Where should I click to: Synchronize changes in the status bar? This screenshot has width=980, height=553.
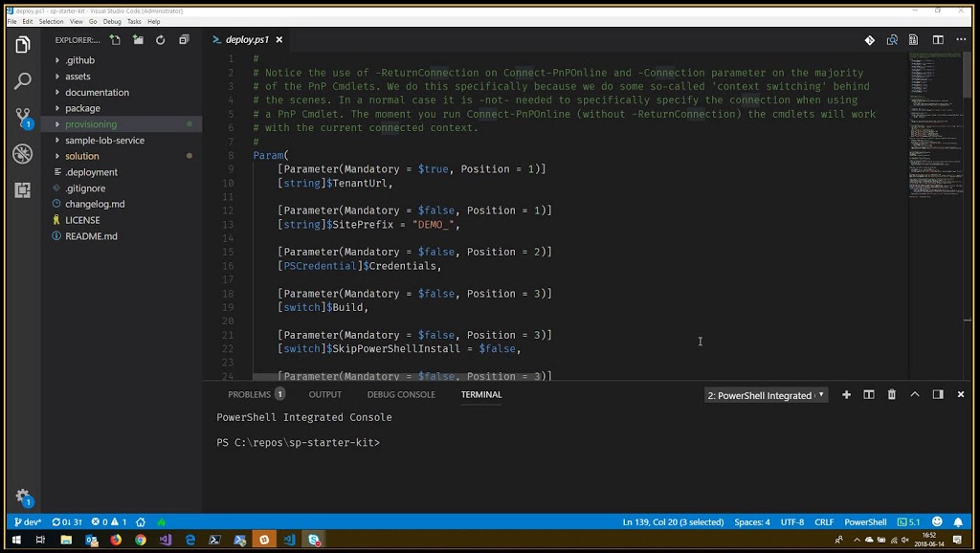67,522
